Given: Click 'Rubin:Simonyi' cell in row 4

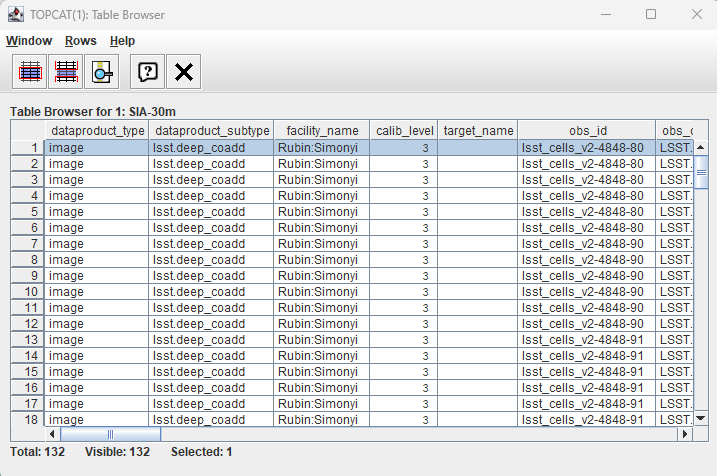Looking at the screenshot, I should (x=321, y=196).
